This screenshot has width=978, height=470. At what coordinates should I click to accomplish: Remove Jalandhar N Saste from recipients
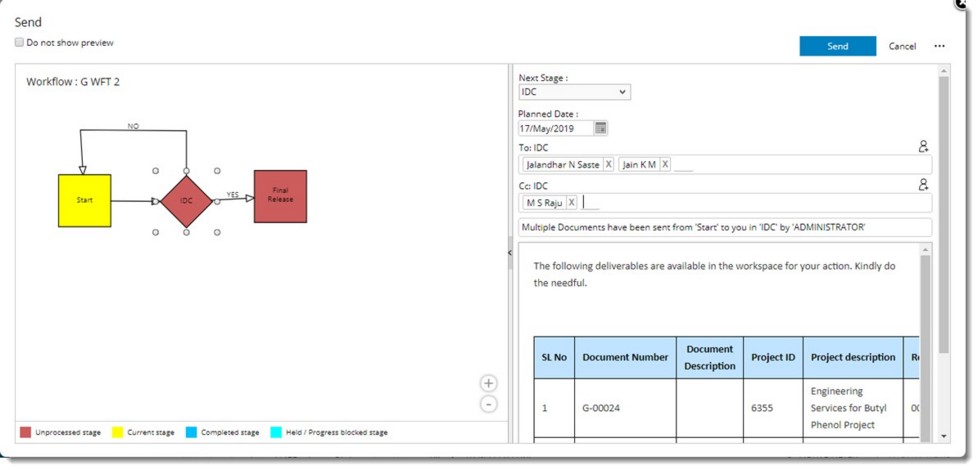[608, 165]
